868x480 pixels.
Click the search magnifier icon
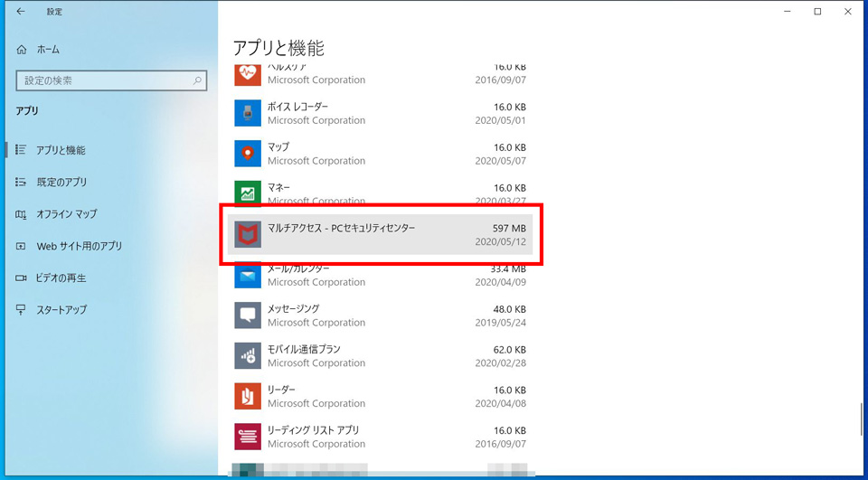[x=197, y=80]
